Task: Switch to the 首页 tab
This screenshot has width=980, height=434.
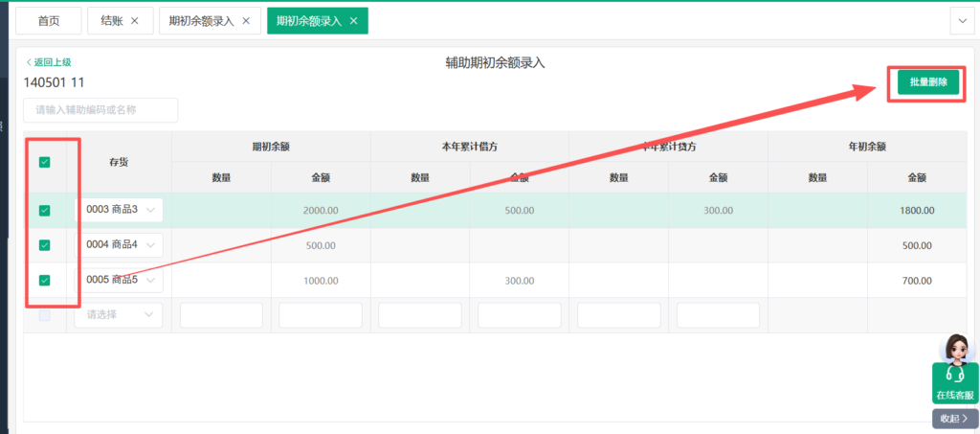Action: (x=48, y=21)
